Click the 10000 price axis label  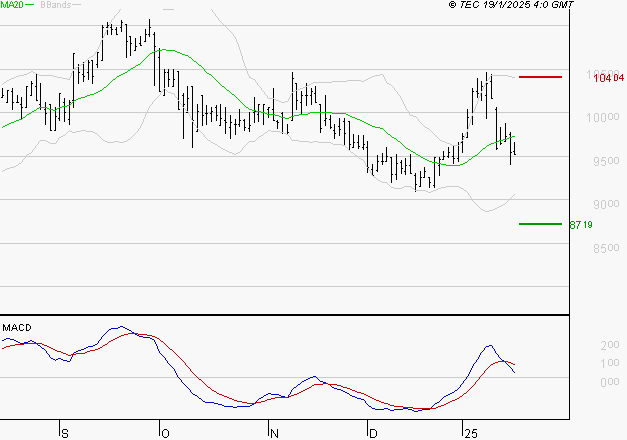(x=602, y=117)
